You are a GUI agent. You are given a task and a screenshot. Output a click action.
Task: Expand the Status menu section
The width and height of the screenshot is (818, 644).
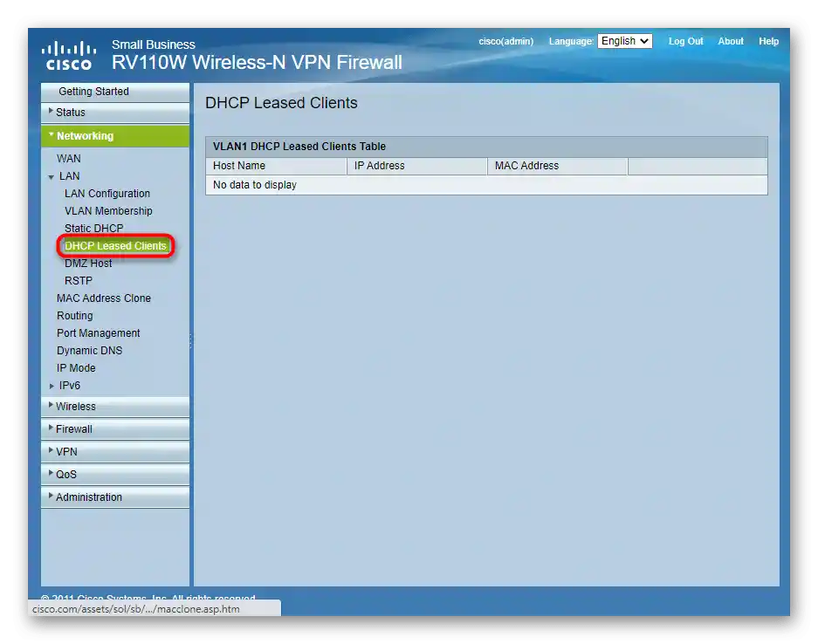[x=115, y=113]
